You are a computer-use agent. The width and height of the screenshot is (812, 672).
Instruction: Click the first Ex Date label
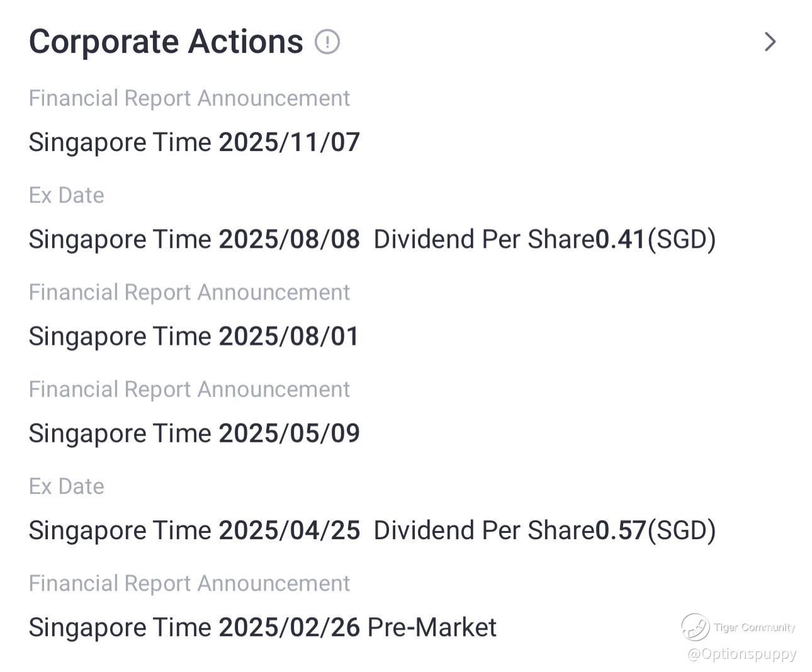(66, 195)
